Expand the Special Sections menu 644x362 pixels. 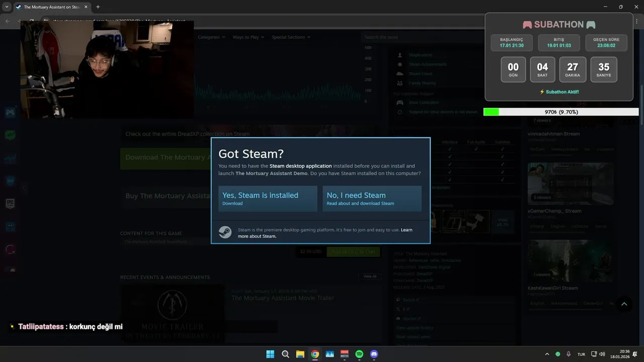pyautogui.click(x=291, y=37)
